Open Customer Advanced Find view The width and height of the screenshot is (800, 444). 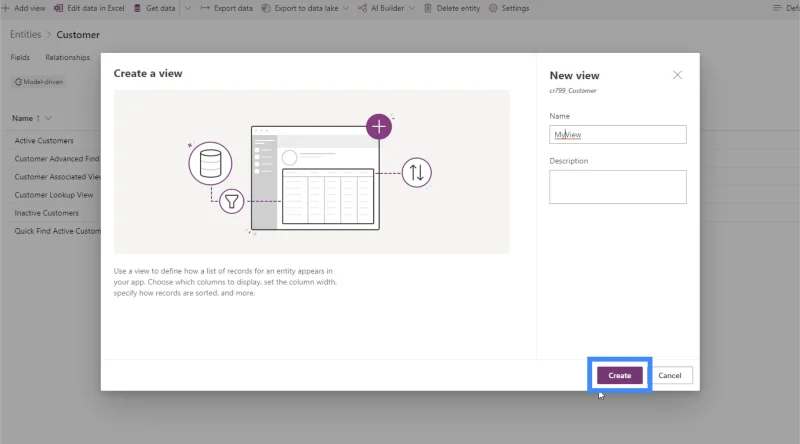click(57, 159)
